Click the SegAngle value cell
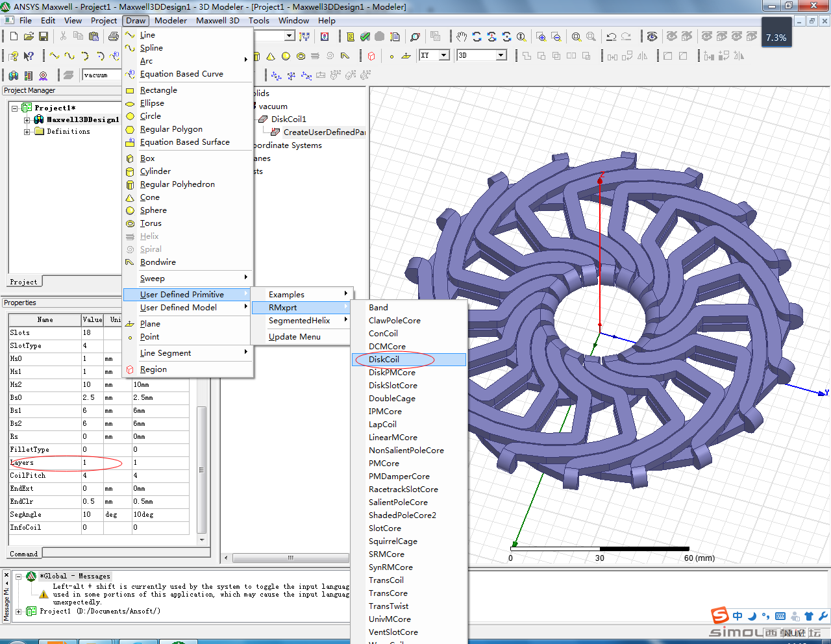Viewport: 831px width, 644px height. 93,514
